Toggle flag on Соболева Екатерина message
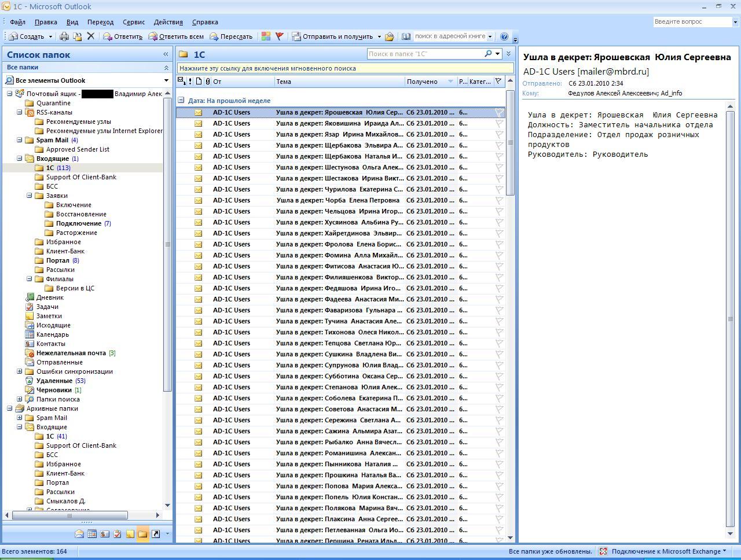This screenshot has height=560, width=741. pyautogui.click(x=499, y=398)
